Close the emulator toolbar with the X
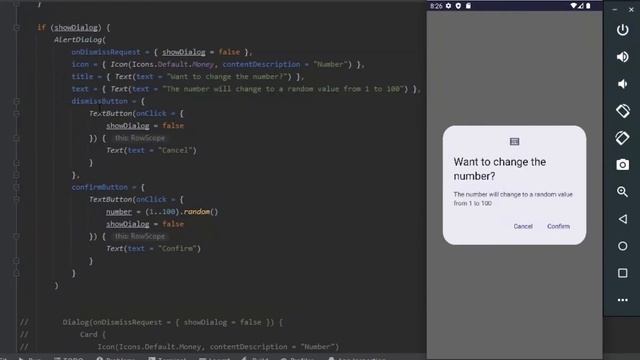Image resolution: width=640 pixels, height=360 pixels. [x=631, y=9]
